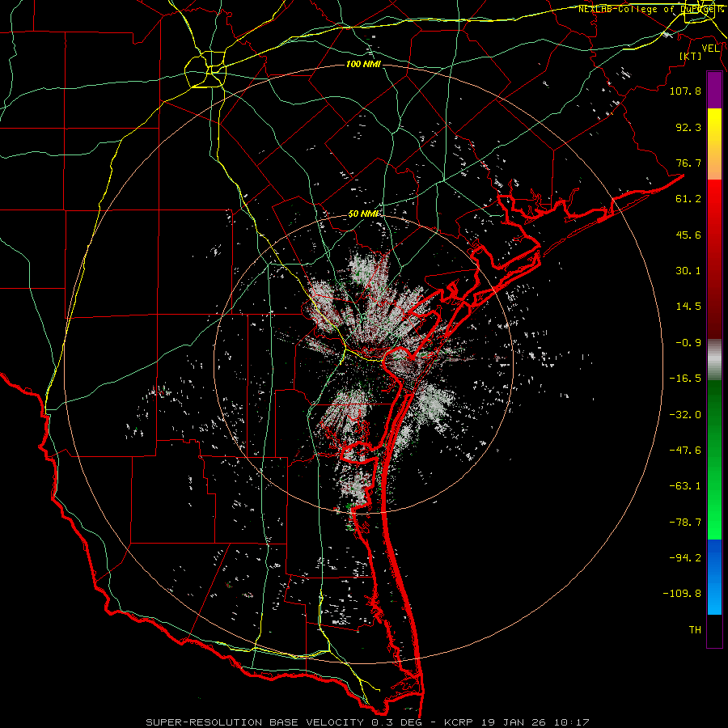Screen dimensions: 728x728
Task: Click the -16.5 velocity scale value
Action: pos(685,379)
